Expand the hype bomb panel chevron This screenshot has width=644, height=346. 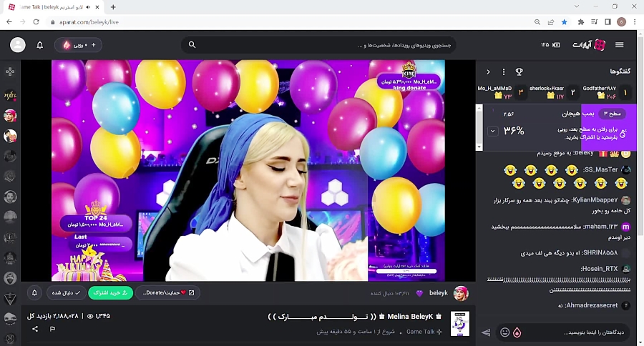pyautogui.click(x=493, y=132)
